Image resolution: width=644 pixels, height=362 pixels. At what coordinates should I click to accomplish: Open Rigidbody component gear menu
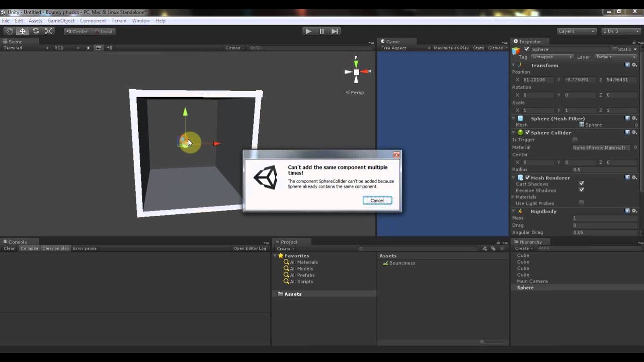click(x=634, y=212)
